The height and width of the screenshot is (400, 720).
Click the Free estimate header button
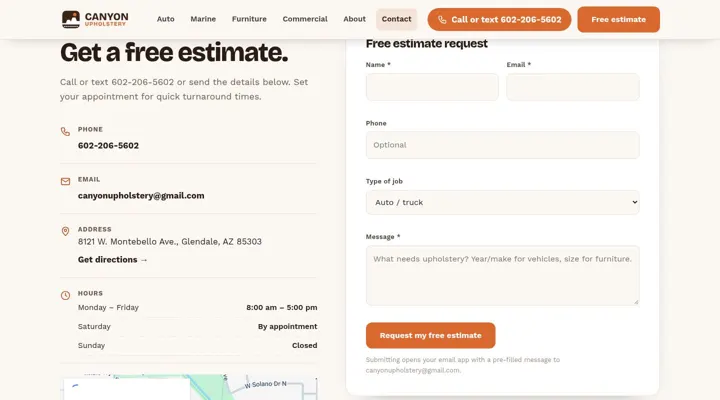click(x=619, y=19)
